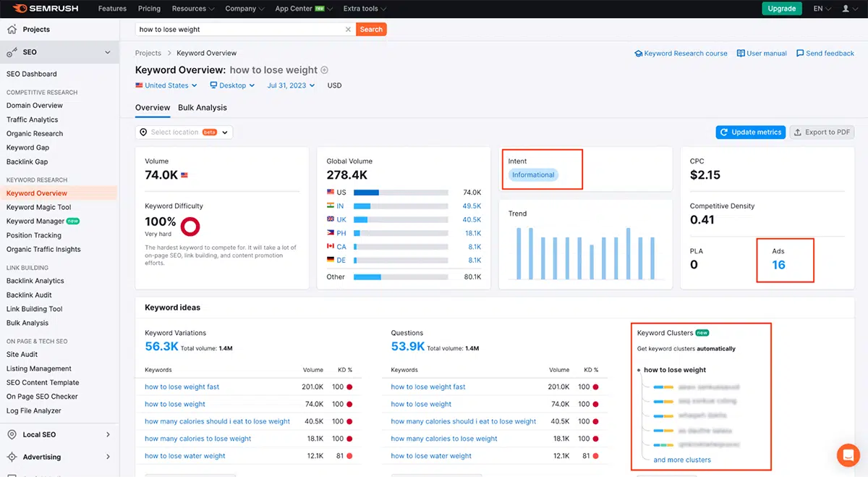Open the App Center menu

304,9
